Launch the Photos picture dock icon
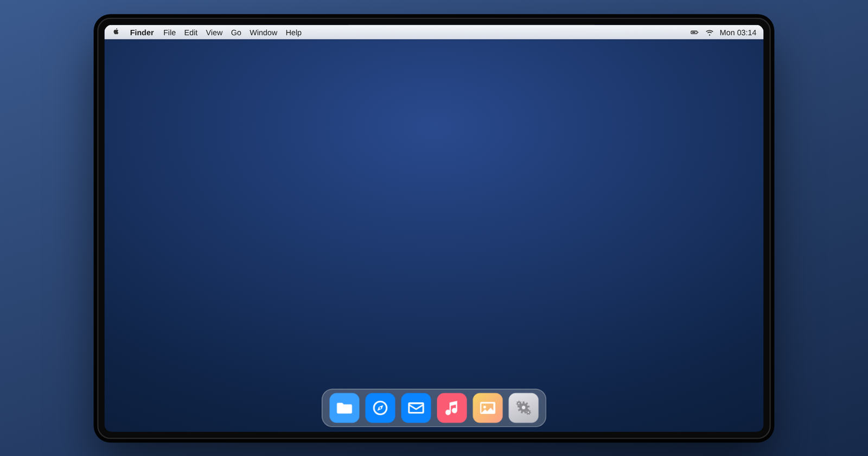The height and width of the screenshot is (456, 868). tap(488, 408)
